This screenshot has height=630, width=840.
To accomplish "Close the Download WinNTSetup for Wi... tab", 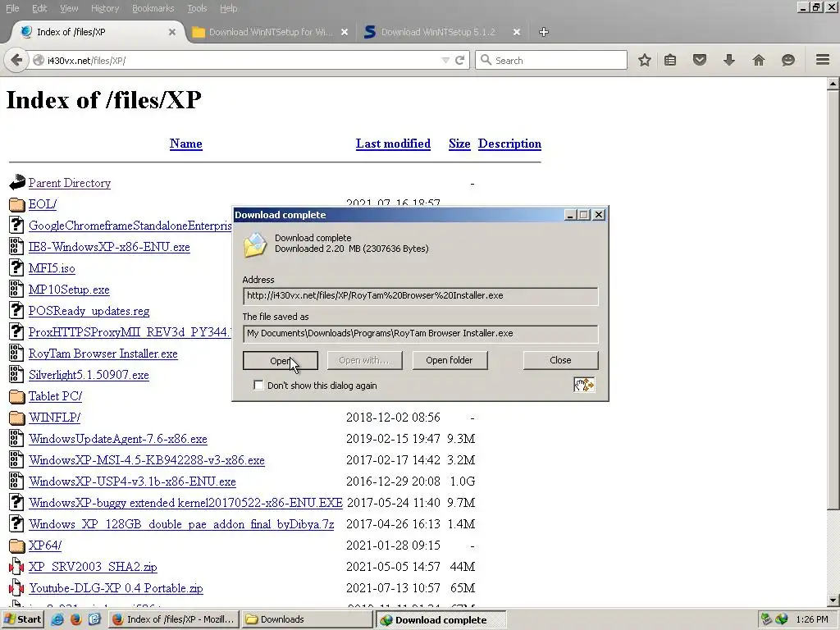I will [x=345, y=32].
